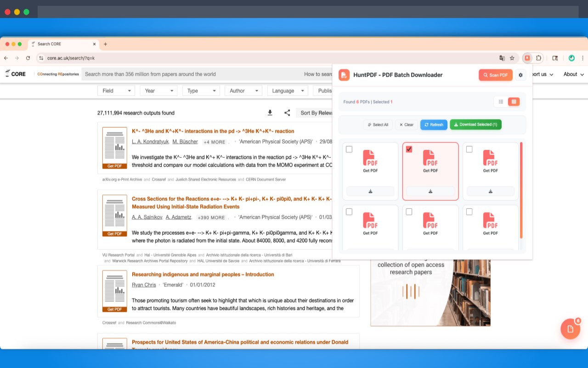588x368 pixels.
Task: Check the fifth PDF card's checkbox
Action: coord(409,212)
